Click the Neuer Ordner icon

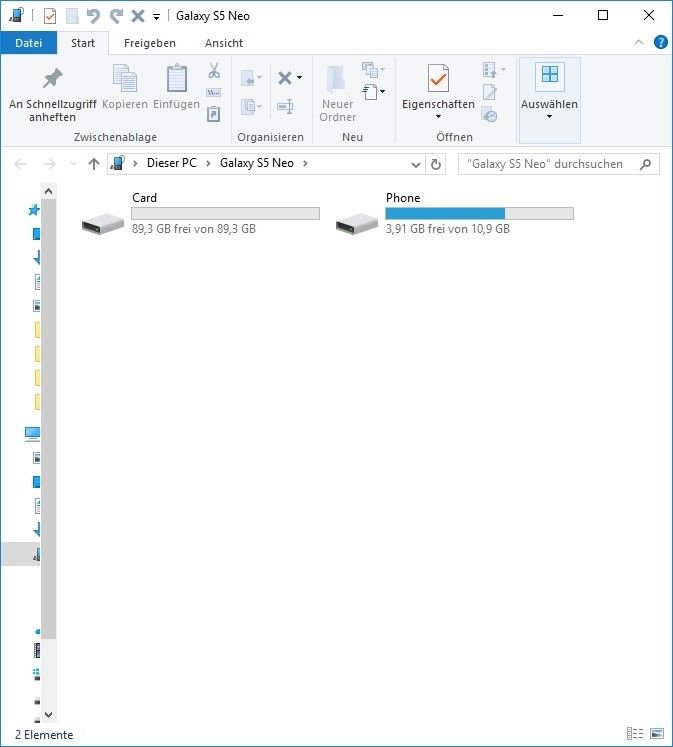click(337, 79)
